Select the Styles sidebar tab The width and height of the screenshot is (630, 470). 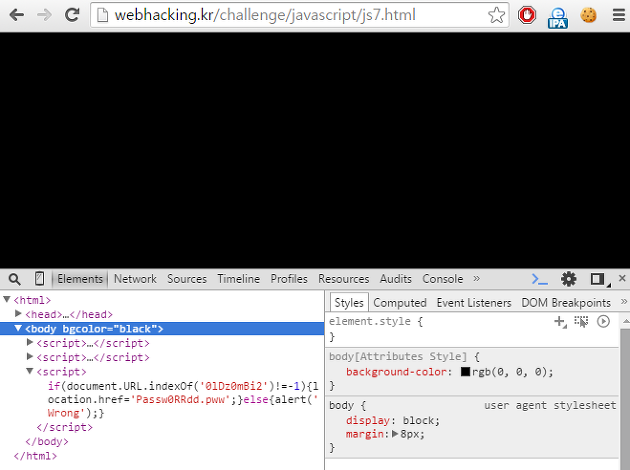349,302
